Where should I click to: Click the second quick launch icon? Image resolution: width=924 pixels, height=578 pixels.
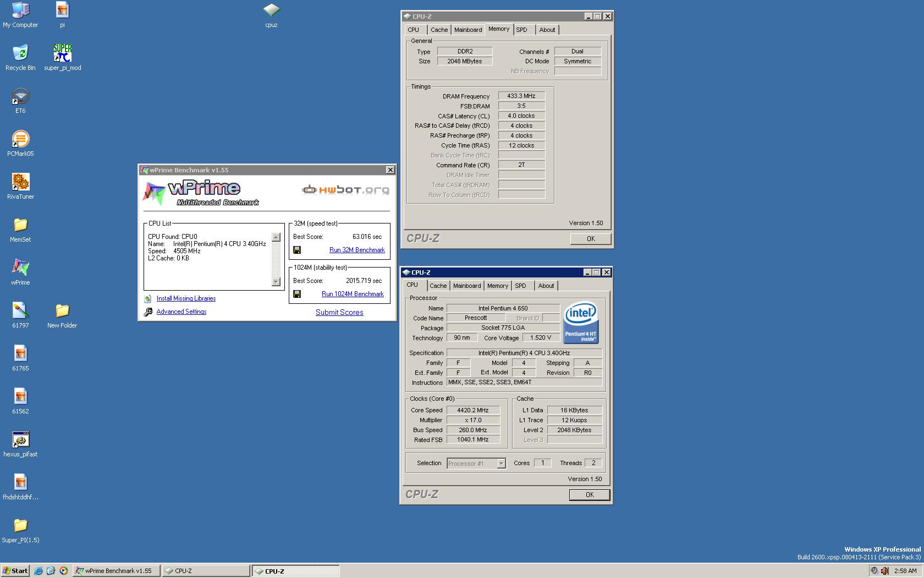[51, 571]
